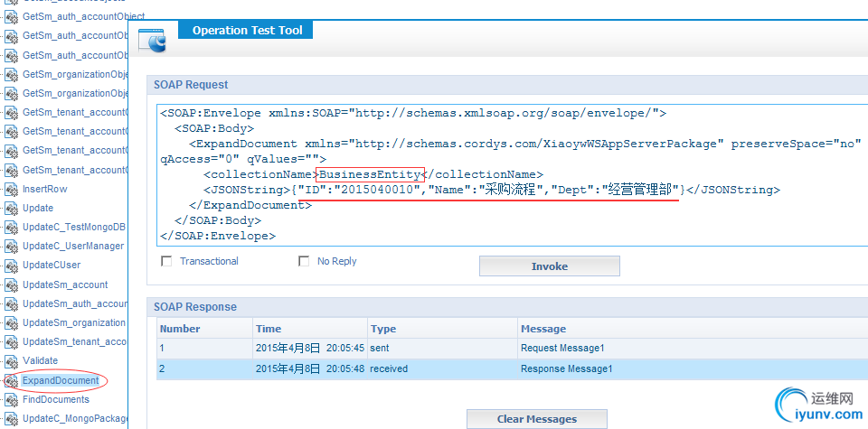This screenshot has height=429, width=868.
Task: Click the gear icon beside Update
Action: (x=12, y=209)
